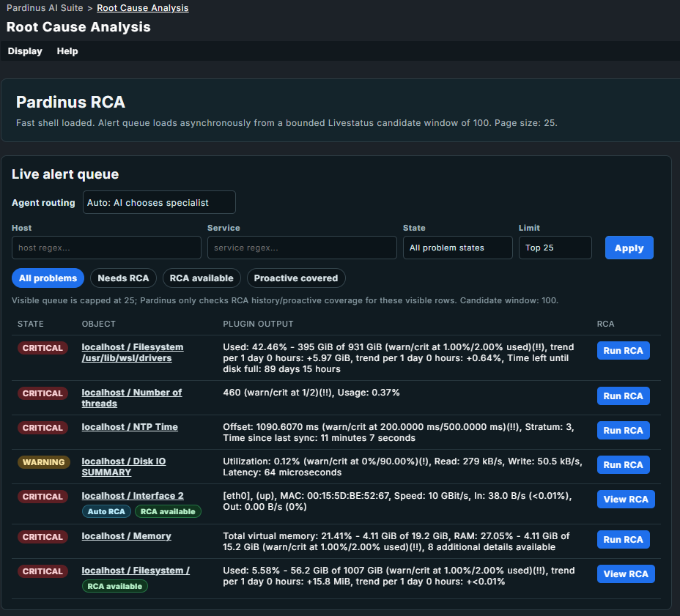680x616 pixels.
Task: Click the Interface 2 eth0 plugin output
Action: tap(397, 501)
